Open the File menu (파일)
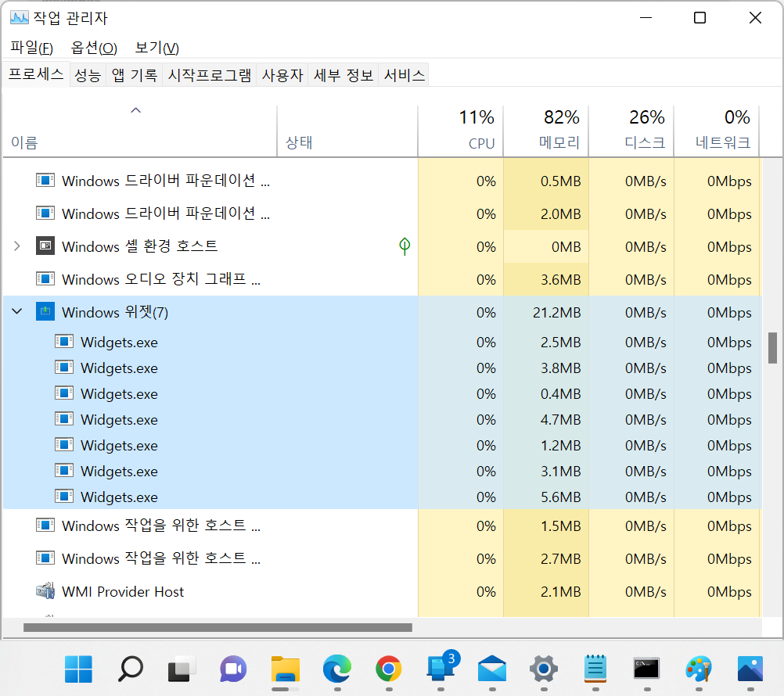This screenshot has height=696, width=784. pos(31,48)
